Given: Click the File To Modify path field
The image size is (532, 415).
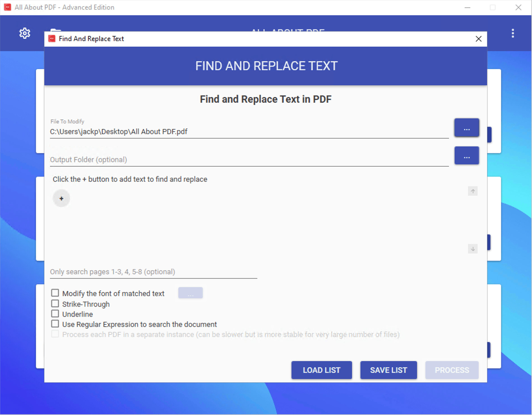Looking at the screenshot, I should pos(196,132).
